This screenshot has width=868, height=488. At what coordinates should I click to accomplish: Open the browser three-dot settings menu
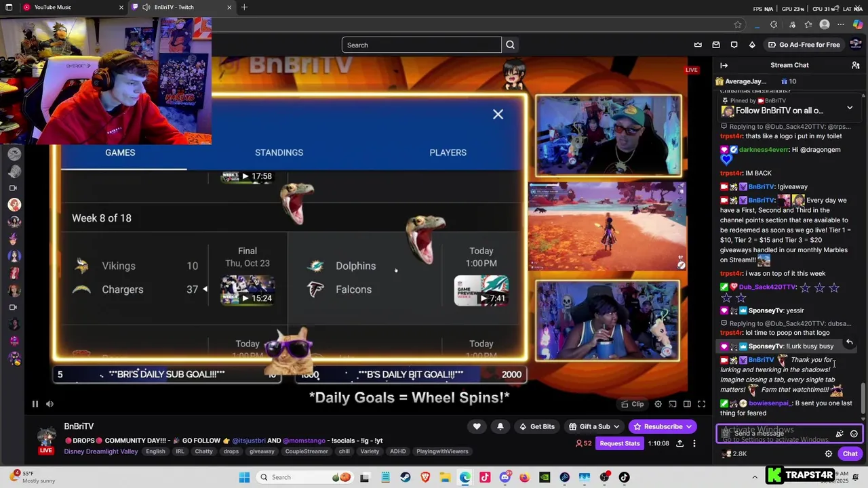point(842,24)
